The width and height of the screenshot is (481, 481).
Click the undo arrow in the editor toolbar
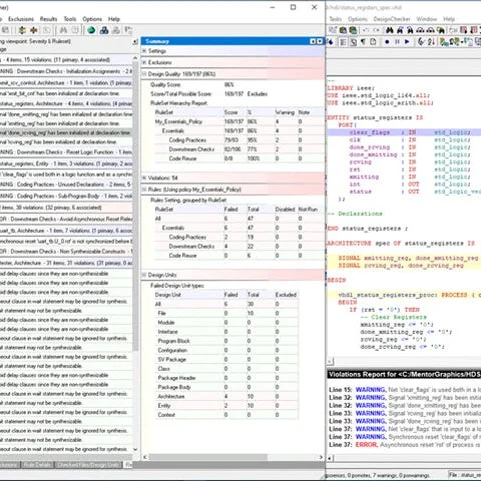pos(366,30)
